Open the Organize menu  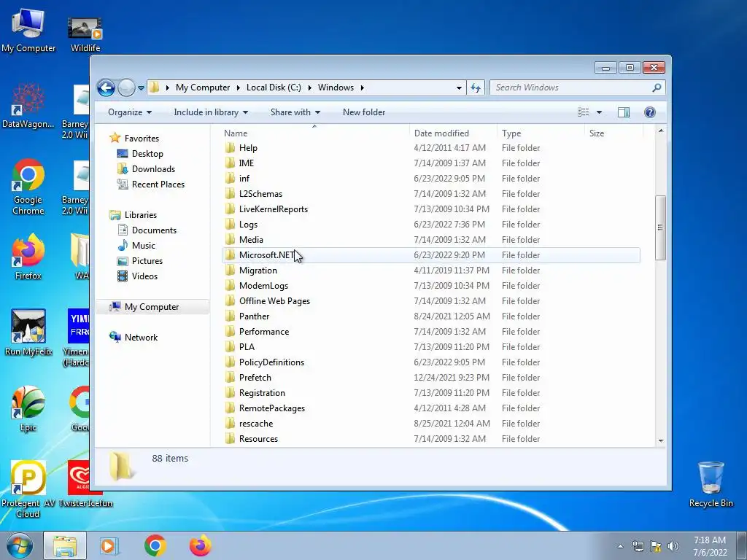point(130,112)
